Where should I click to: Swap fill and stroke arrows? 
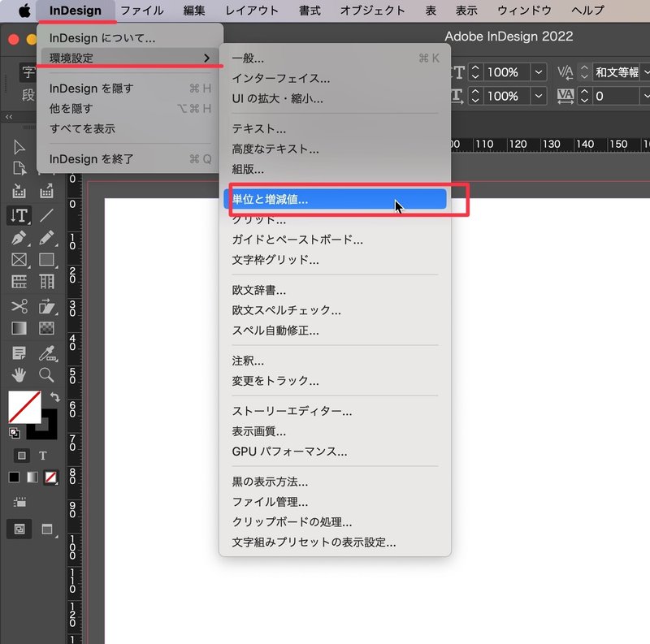(x=54, y=397)
